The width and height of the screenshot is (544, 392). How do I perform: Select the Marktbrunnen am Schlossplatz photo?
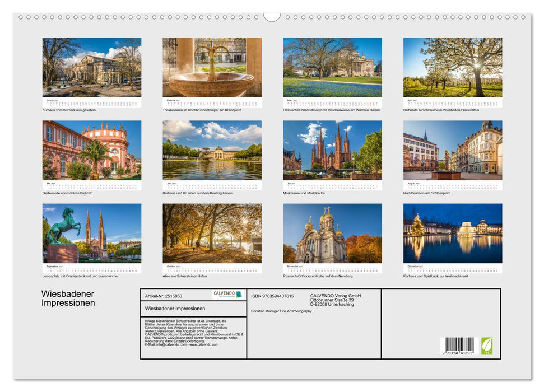[x=453, y=150]
